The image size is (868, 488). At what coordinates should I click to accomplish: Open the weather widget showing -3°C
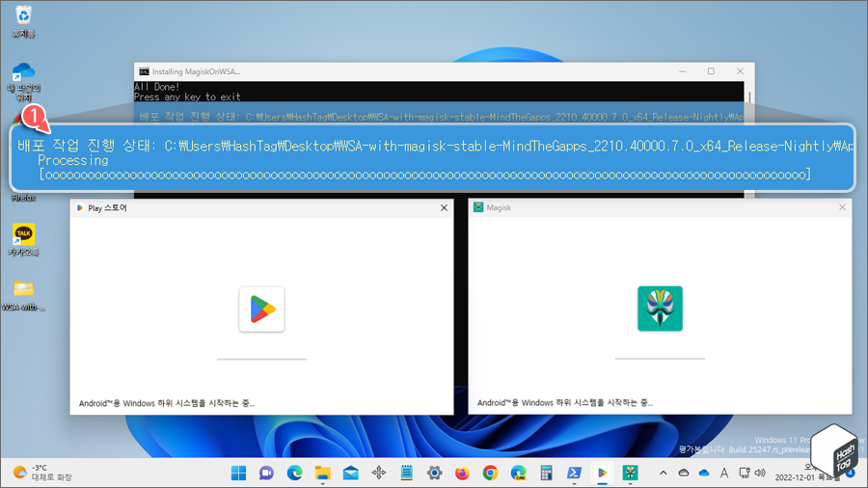coord(43,473)
